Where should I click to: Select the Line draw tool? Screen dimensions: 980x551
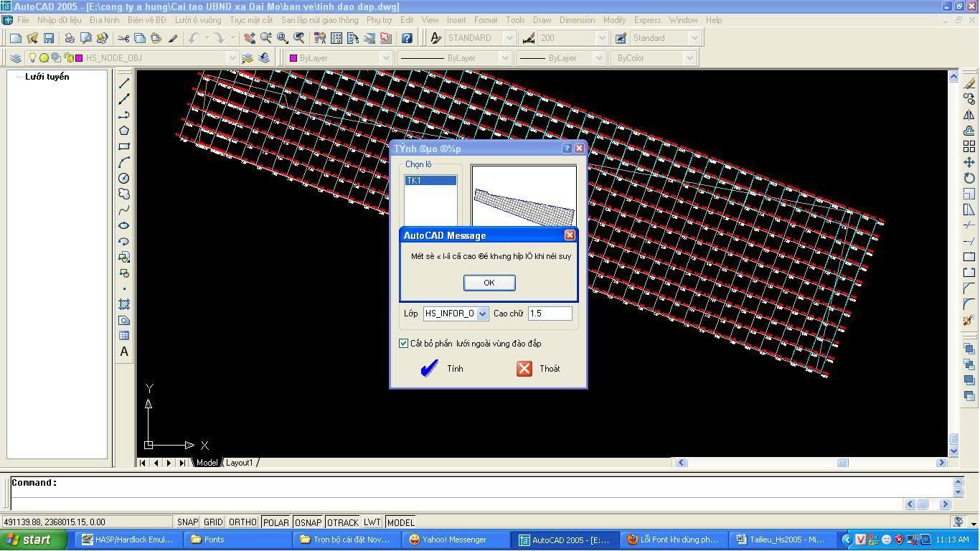click(x=124, y=83)
